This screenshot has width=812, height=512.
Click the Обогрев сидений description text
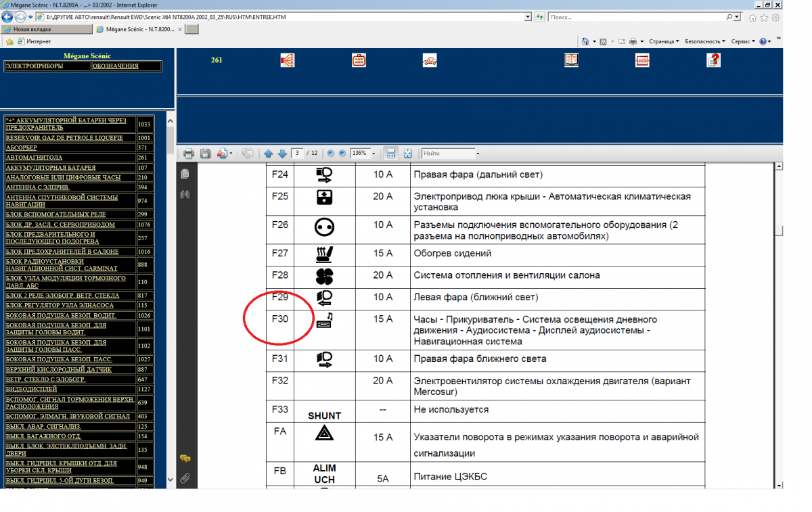(452, 253)
